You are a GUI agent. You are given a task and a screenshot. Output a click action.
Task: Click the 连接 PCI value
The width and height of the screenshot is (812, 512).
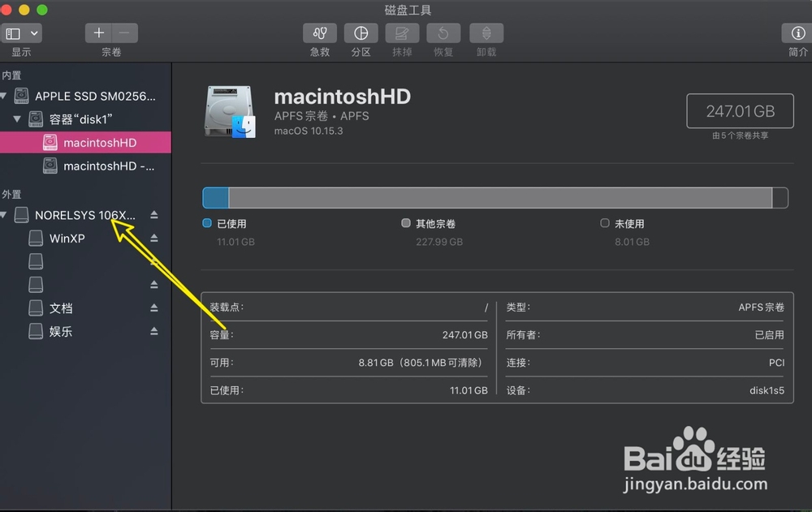(x=777, y=363)
